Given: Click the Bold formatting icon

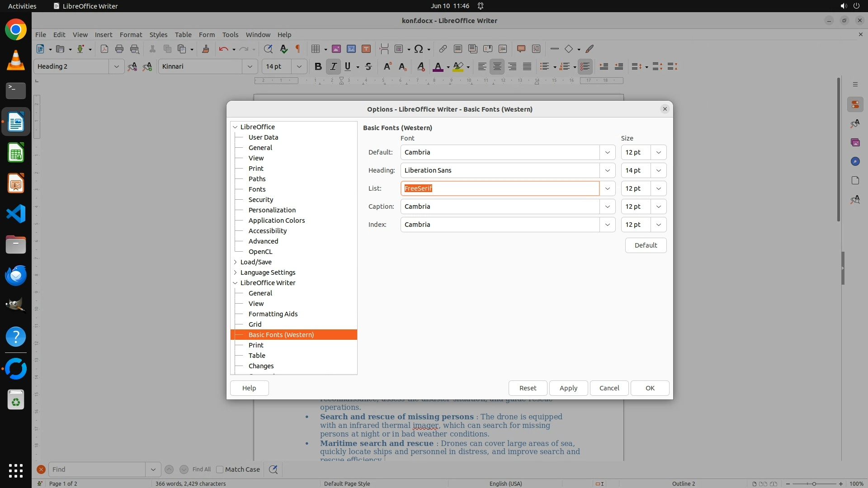Looking at the screenshot, I should point(318,66).
